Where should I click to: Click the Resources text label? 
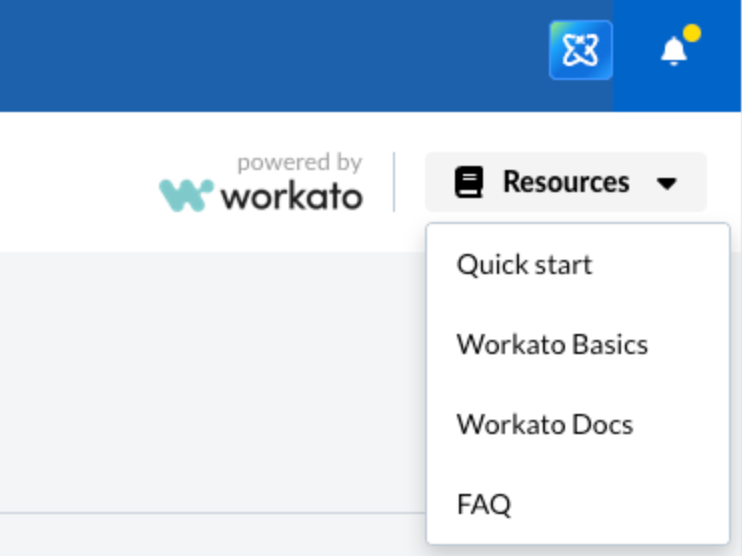click(x=565, y=183)
